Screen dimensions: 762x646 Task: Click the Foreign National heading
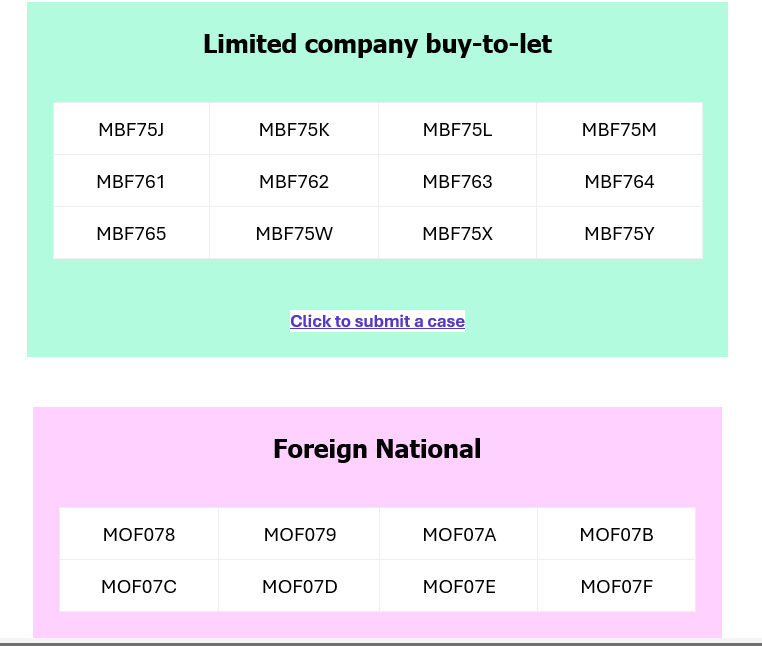pyautogui.click(x=377, y=449)
